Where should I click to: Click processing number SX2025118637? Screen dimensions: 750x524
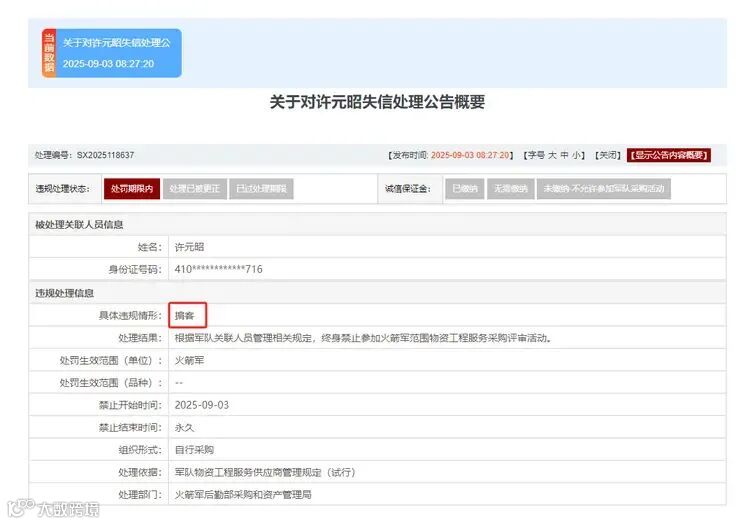pos(105,155)
